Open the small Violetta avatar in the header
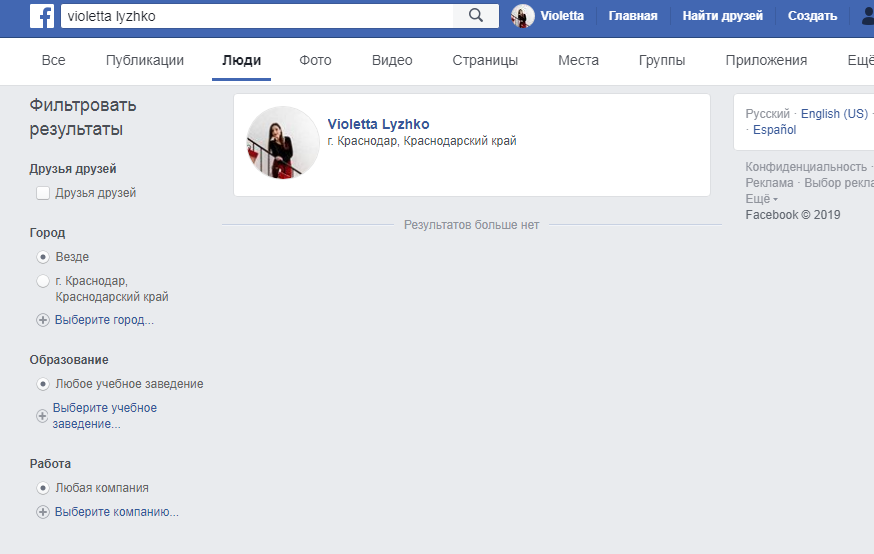 pos(522,16)
